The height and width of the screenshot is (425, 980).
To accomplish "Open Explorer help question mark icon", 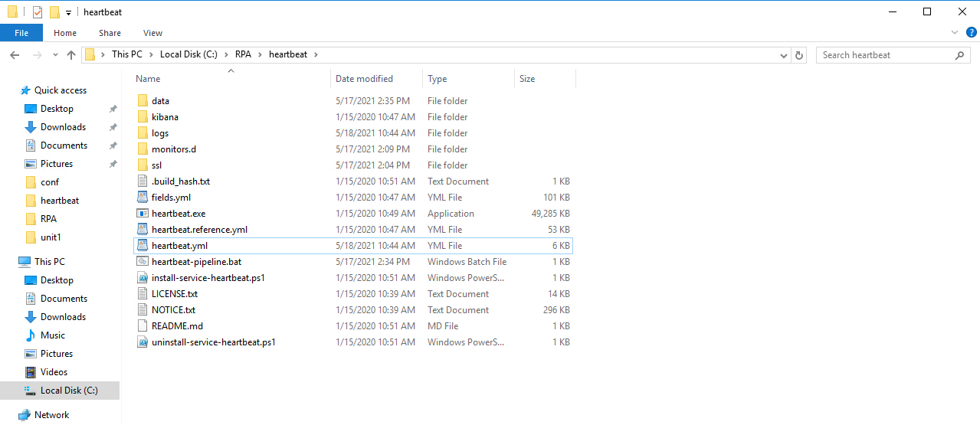I will tap(971, 32).
